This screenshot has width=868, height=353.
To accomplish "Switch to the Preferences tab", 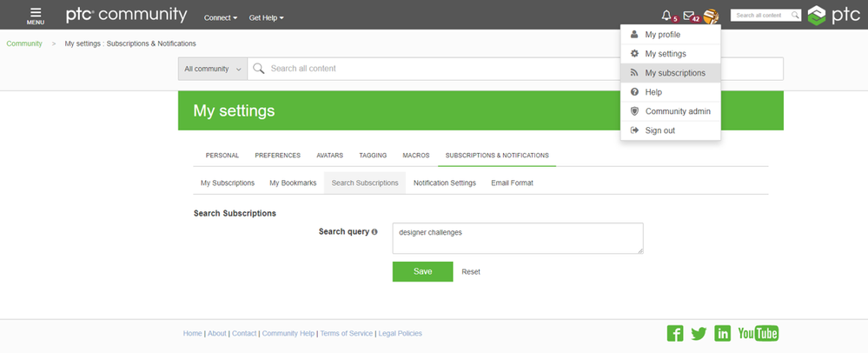I will click(277, 156).
